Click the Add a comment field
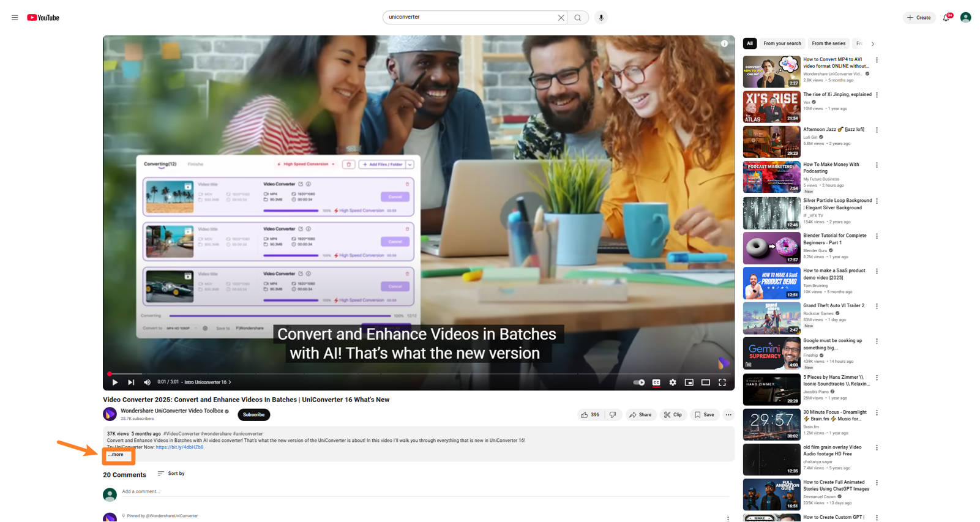The width and height of the screenshot is (980, 522). point(425,491)
